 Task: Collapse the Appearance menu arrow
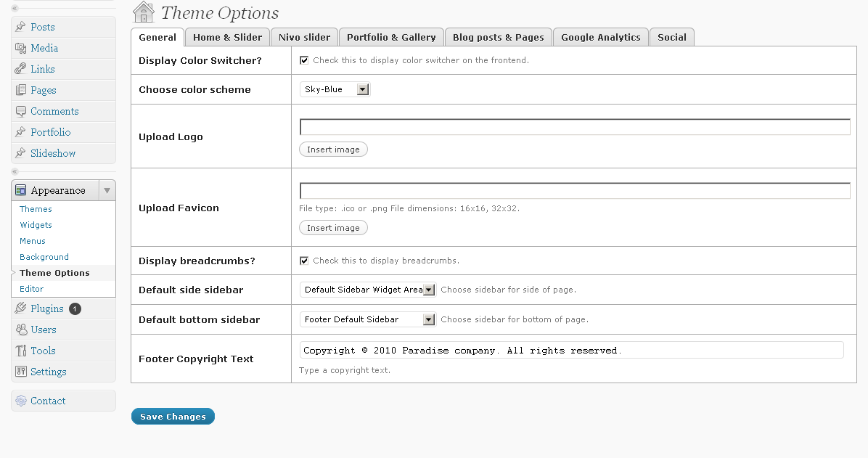point(107,190)
